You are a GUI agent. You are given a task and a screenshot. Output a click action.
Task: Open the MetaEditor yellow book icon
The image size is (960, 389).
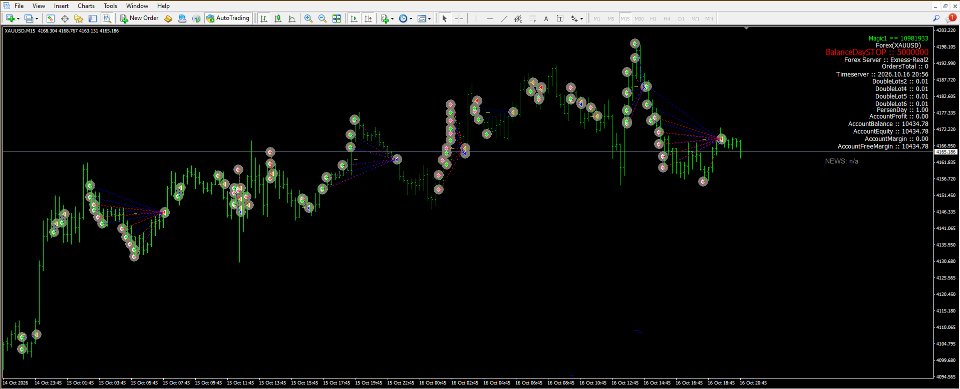pos(167,18)
